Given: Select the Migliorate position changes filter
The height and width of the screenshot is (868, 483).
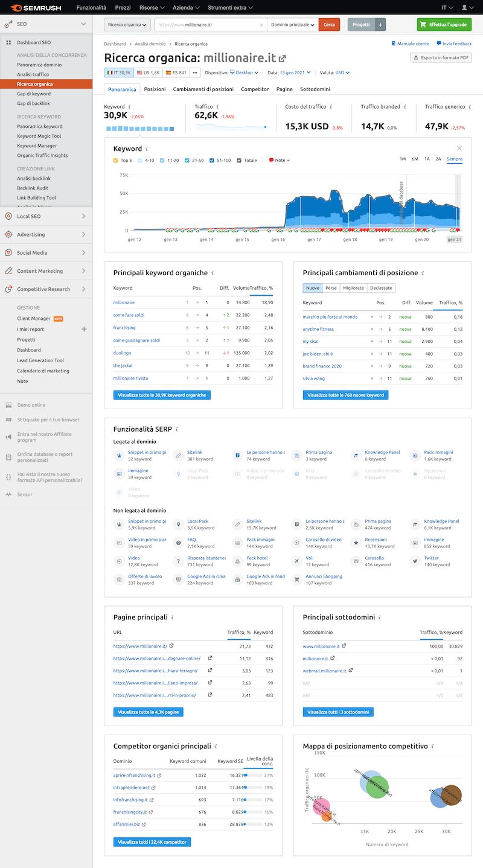Looking at the screenshot, I should tap(353, 288).
